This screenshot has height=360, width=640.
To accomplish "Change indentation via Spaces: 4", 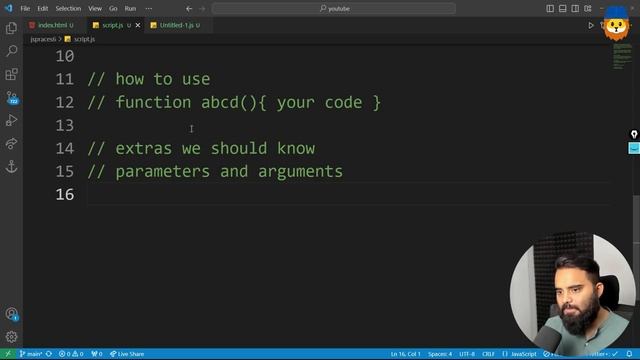I will pos(440,354).
